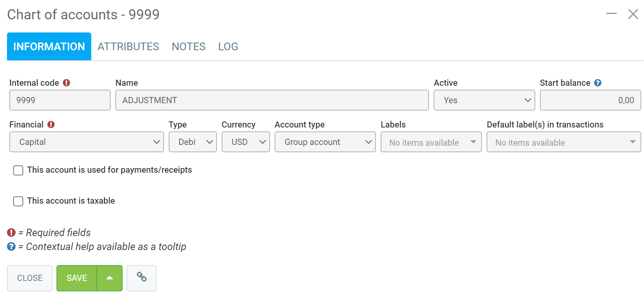Click the Name input field containing ADJUSTMENT

pyautogui.click(x=272, y=100)
